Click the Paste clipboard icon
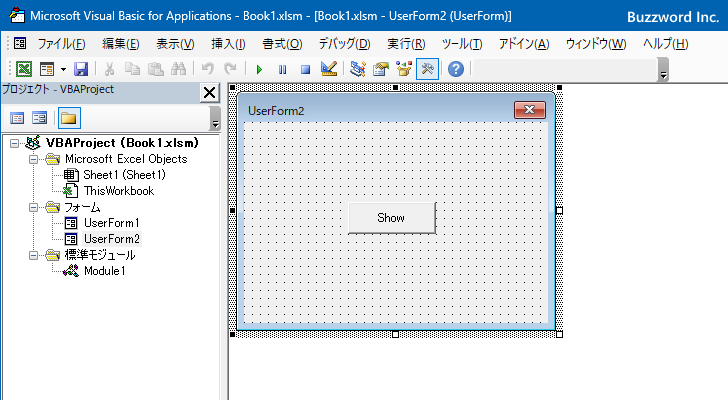 156,69
